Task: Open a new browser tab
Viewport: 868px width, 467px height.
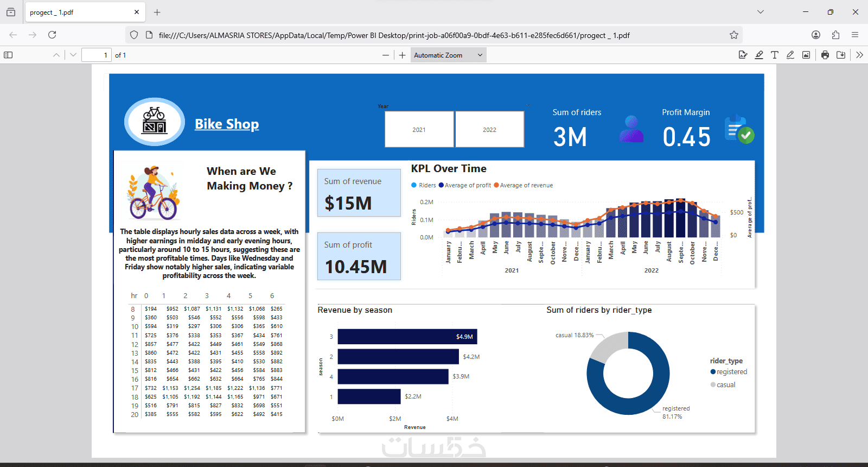Action: pyautogui.click(x=157, y=12)
